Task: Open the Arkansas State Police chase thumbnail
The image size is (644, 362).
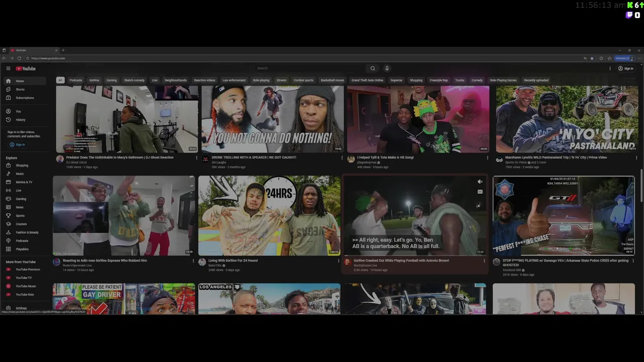Action: pyautogui.click(x=563, y=215)
